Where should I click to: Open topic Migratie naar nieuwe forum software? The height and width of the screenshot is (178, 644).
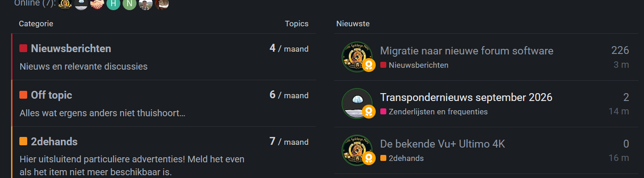(467, 51)
